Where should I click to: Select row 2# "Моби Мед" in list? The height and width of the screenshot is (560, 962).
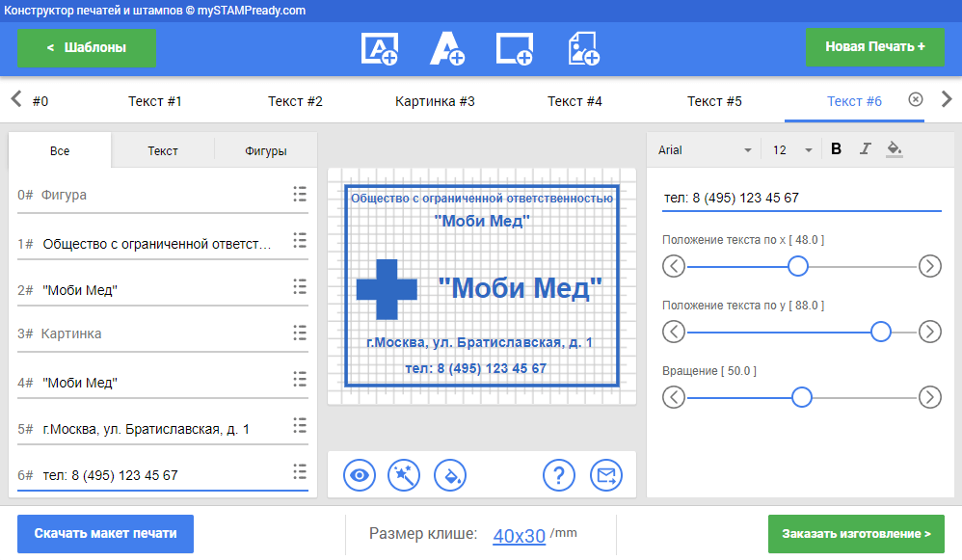click(163, 289)
